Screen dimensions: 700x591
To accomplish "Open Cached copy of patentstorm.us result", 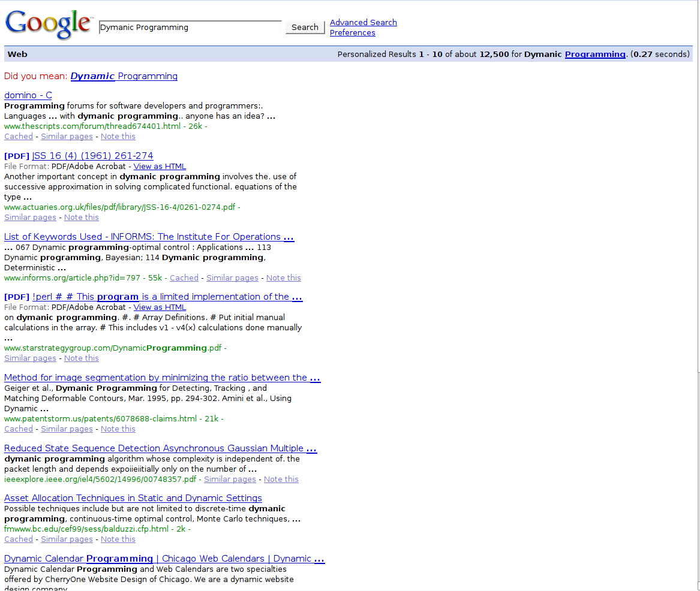I will pos(19,429).
